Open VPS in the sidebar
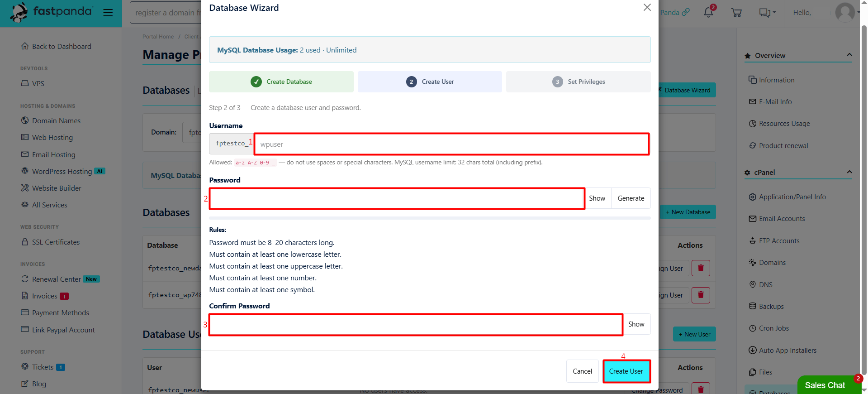Screen dimensions: 868x394 pyautogui.click(x=33, y=83)
